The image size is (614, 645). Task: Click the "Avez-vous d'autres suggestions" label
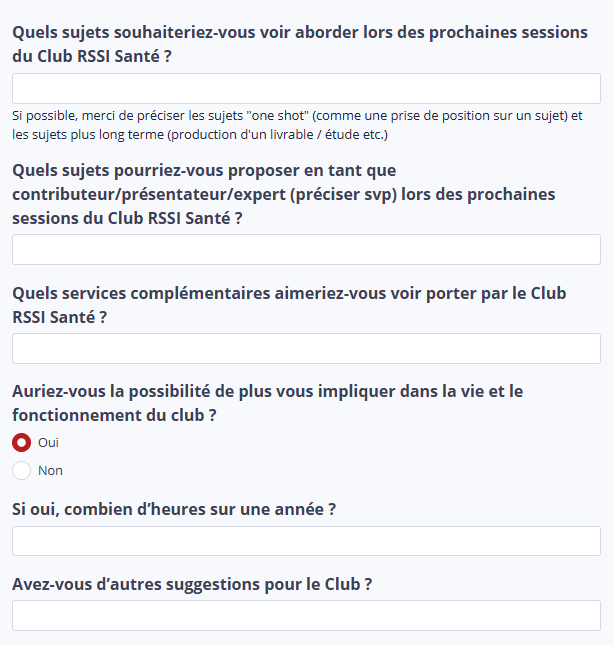(x=192, y=584)
